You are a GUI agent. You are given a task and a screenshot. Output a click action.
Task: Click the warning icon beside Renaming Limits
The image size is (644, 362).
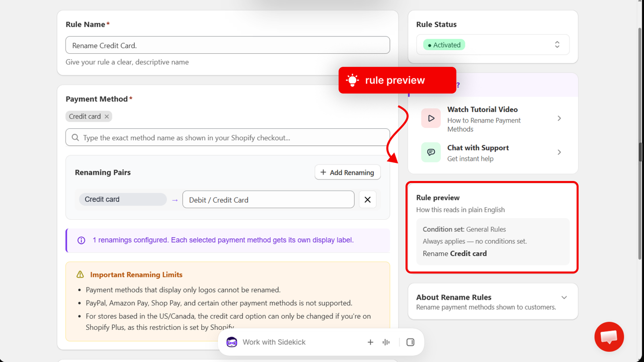pyautogui.click(x=80, y=275)
